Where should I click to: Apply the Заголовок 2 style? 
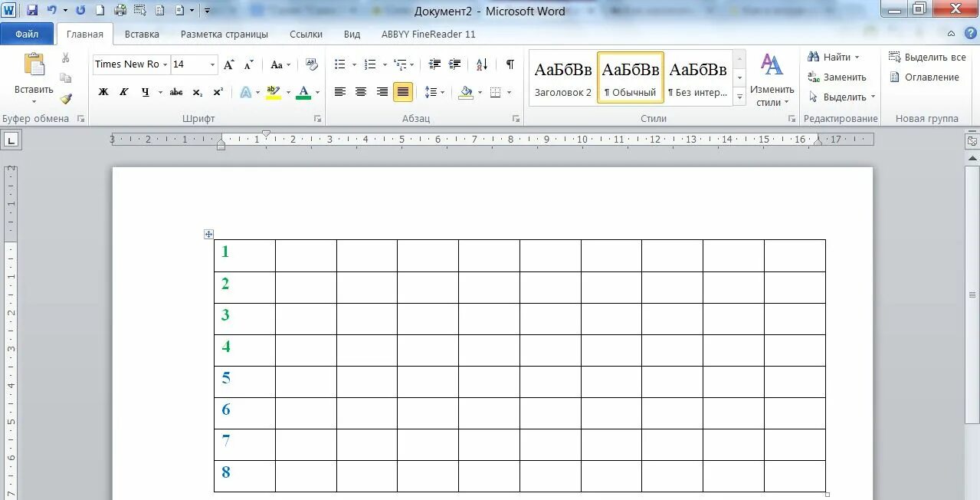coord(563,78)
